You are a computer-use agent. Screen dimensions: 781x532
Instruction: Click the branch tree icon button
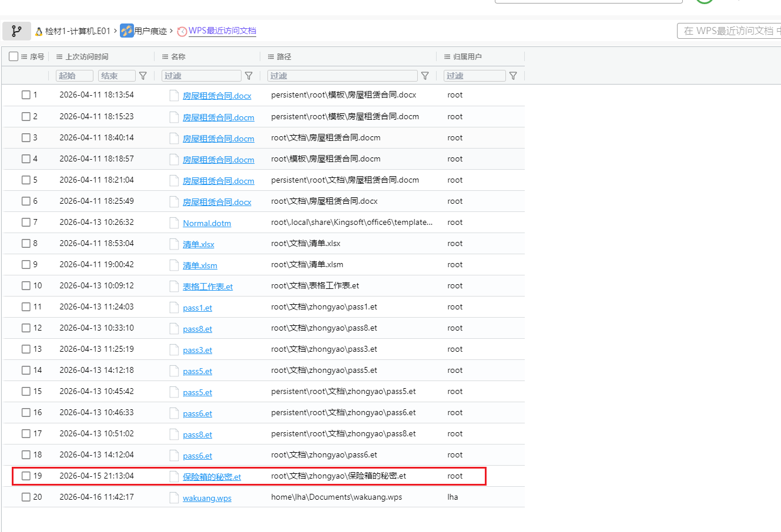[16, 31]
